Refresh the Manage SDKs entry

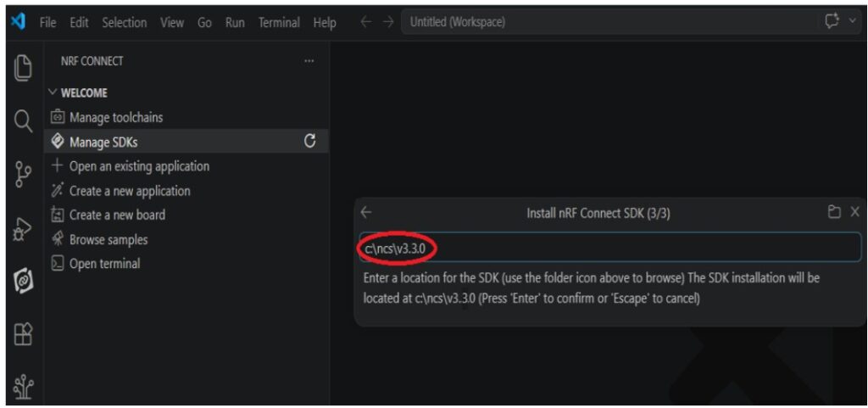click(x=310, y=142)
